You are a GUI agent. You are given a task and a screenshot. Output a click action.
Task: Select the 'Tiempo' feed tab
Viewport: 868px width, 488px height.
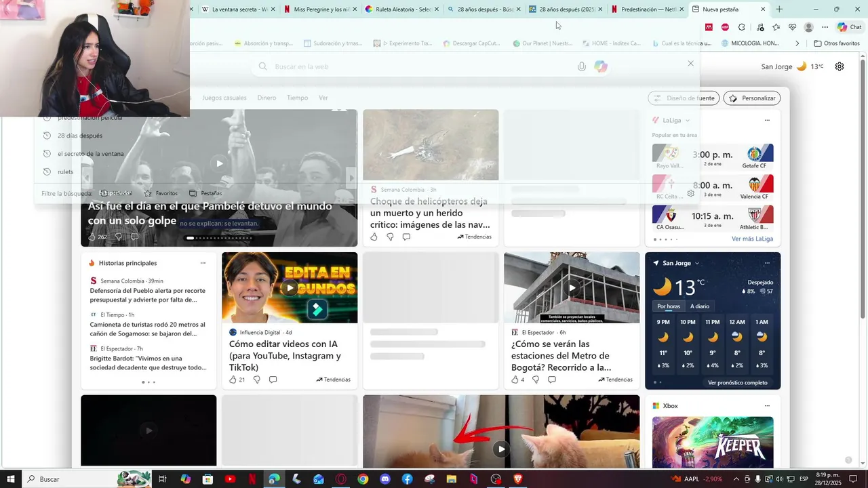point(297,98)
